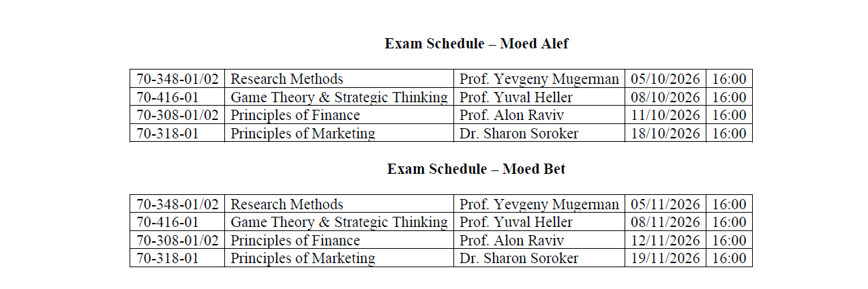Viewport: 868px width, 289px height.
Task: Click Prof. Yuval Heller in Moed Bet table
Action: (515, 222)
